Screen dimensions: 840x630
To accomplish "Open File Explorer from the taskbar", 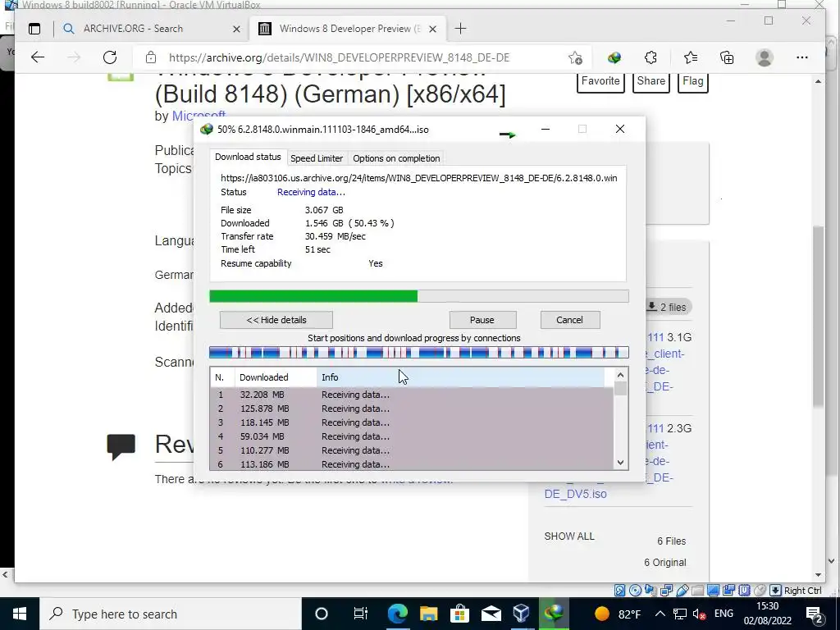I will (428, 614).
